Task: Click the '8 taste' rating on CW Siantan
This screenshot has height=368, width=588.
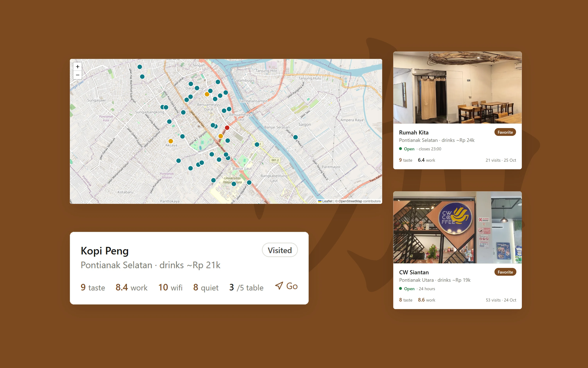Action: (x=406, y=300)
